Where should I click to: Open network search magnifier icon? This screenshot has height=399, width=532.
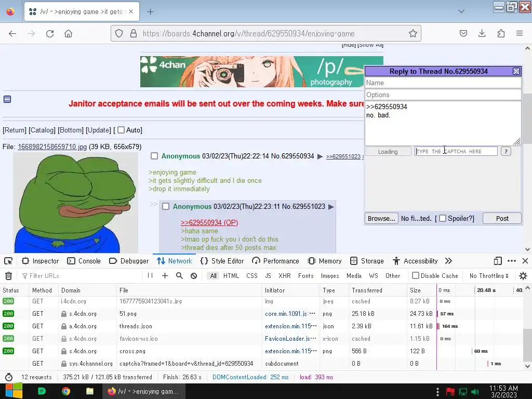[x=179, y=275]
